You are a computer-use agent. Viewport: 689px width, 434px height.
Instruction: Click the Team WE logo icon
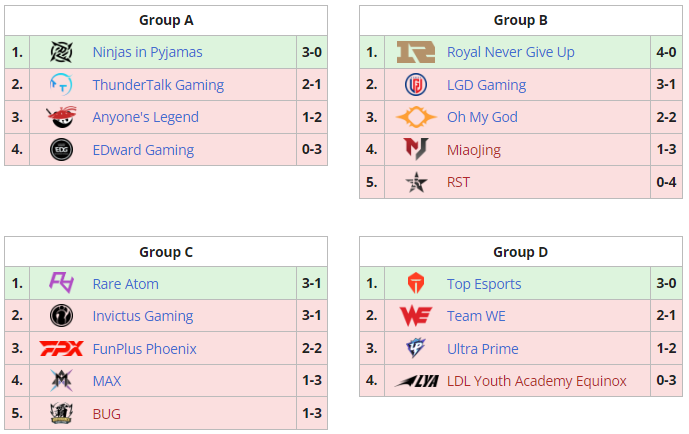416,316
